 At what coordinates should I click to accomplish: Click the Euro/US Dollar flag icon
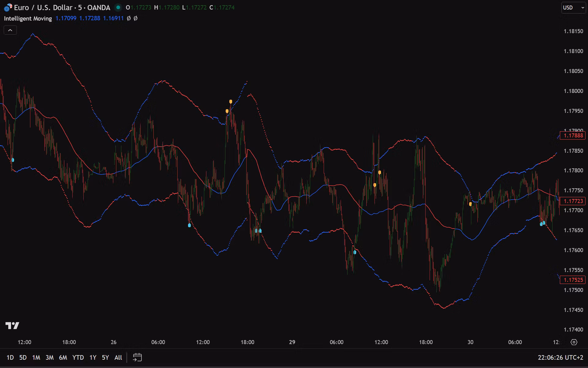tap(8, 7)
